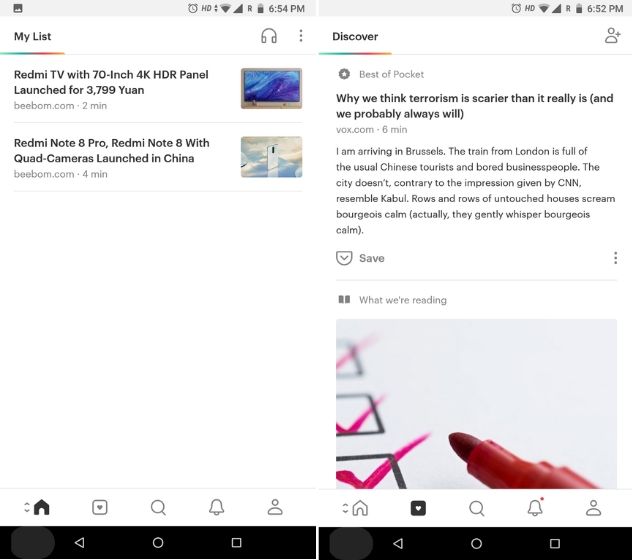Tap the beebom.com · 2 min source line
This screenshot has width=632, height=560.
click(60, 106)
